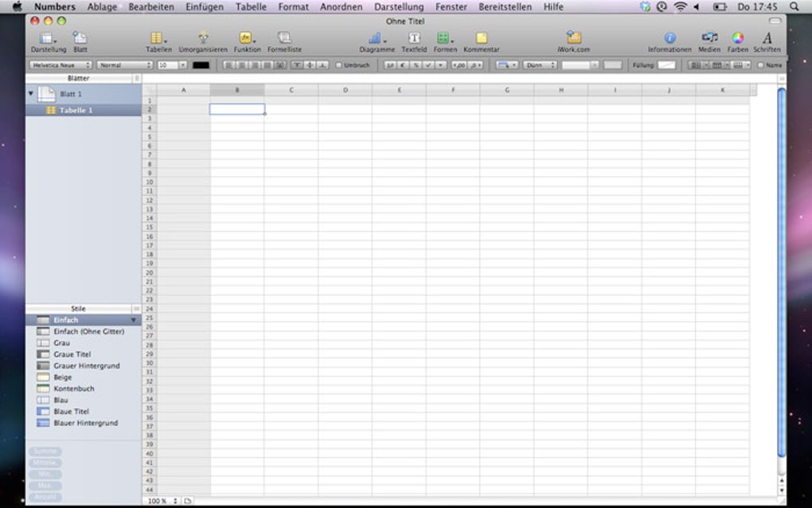Align text to top of cell
The image size is (812, 508).
(x=298, y=65)
